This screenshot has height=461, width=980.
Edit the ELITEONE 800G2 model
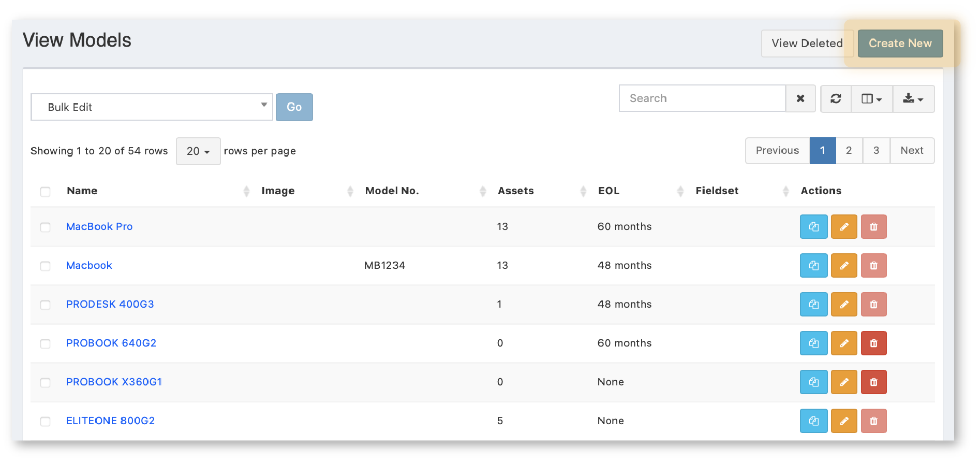(843, 421)
